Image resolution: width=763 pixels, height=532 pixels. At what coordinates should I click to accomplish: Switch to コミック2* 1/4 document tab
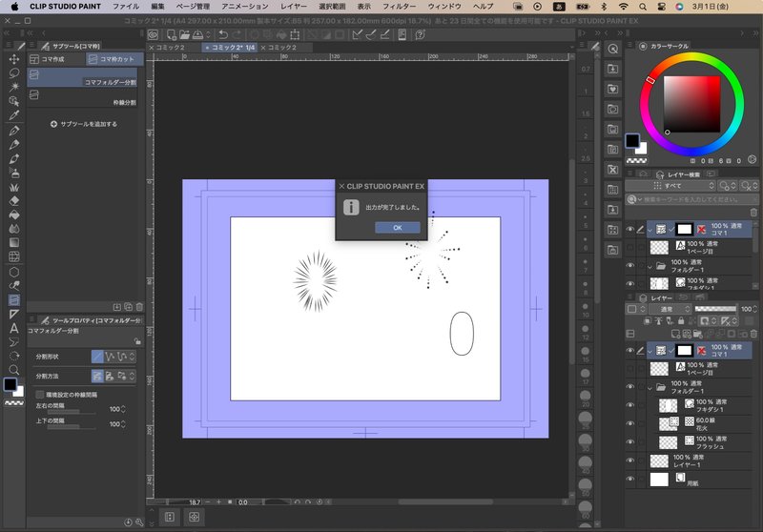pos(230,47)
